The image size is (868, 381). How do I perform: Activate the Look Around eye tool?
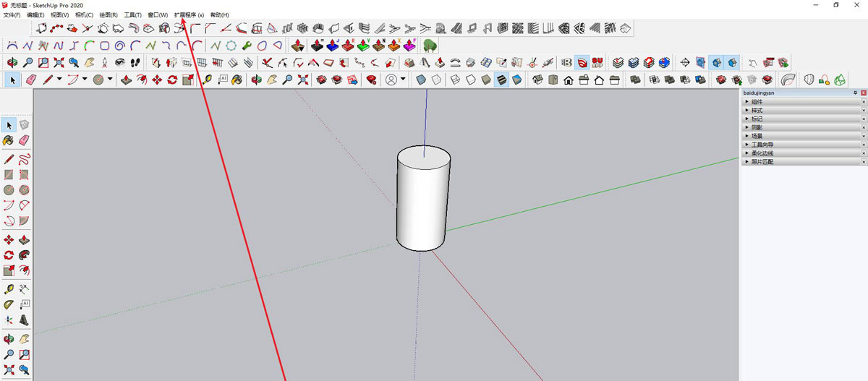(119, 63)
